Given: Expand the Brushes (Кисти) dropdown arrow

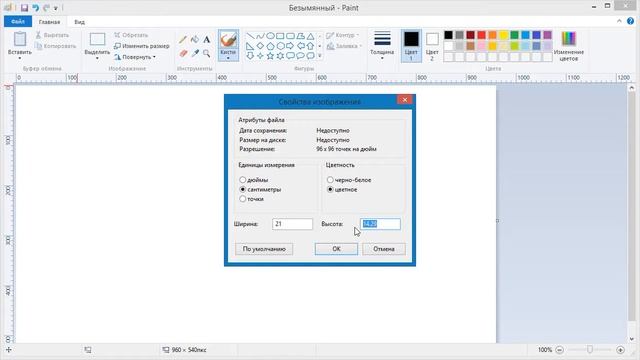Looking at the screenshot, I should tap(228, 58).
